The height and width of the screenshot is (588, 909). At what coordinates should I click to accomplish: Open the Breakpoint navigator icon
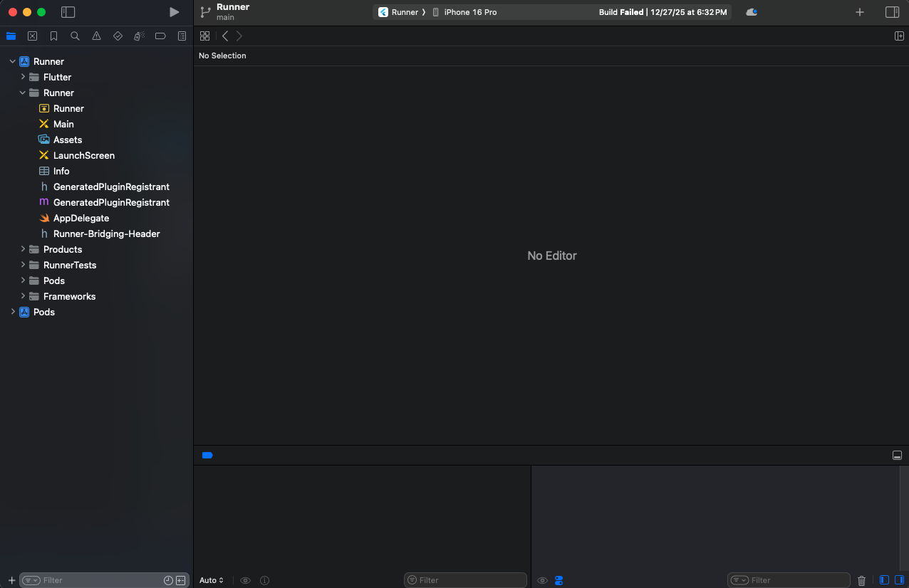point(160,36)
